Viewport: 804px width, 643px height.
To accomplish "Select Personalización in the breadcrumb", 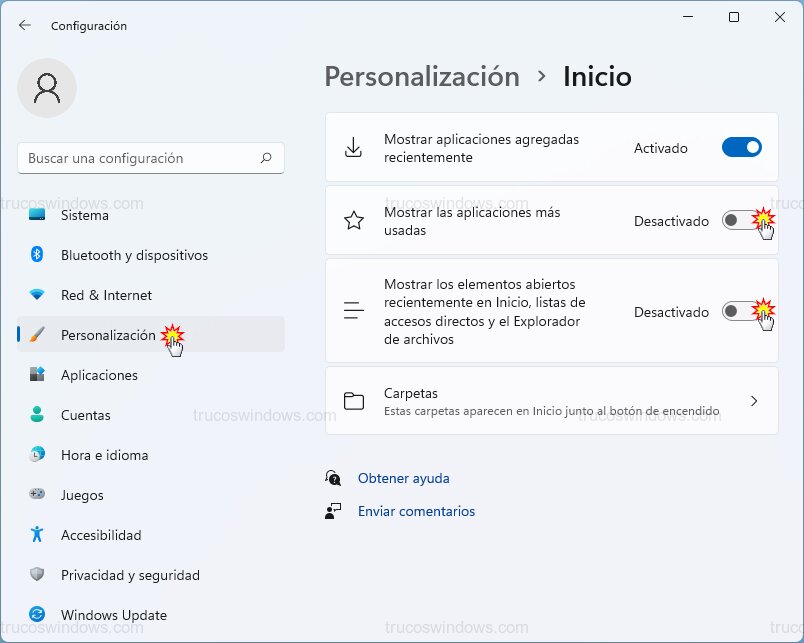I will coord(421,76).
